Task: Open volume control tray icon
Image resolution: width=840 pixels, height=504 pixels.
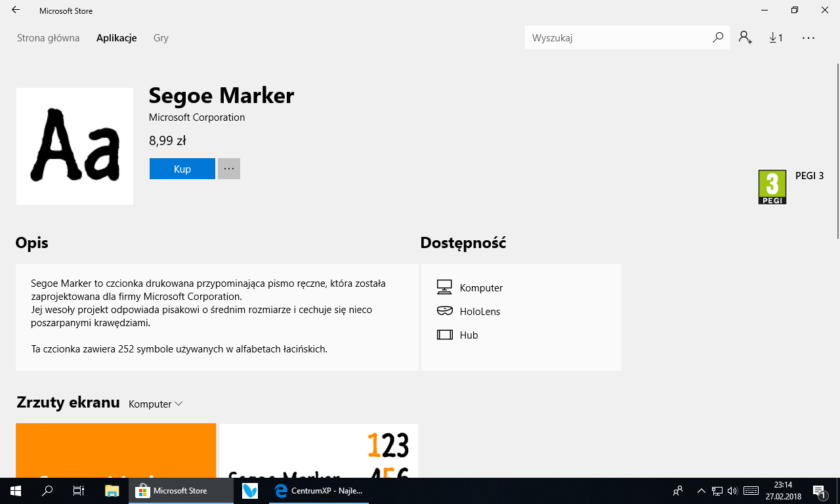Action: click(x=733, y=491)
